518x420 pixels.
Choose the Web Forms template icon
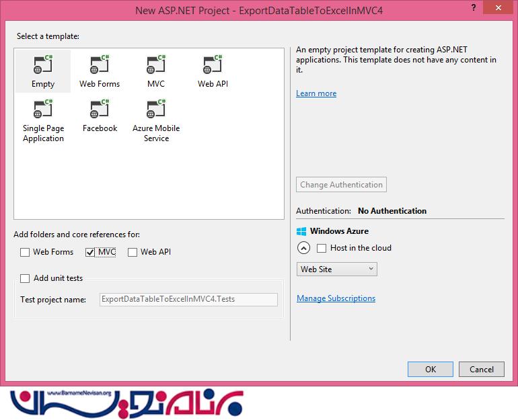(x=100, y=66)
